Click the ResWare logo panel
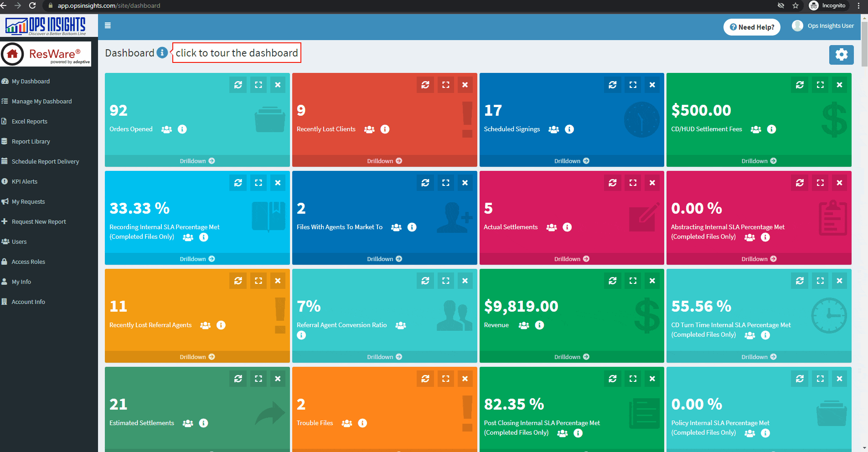The height and width of the screenshot is (452, 868). 46,53
